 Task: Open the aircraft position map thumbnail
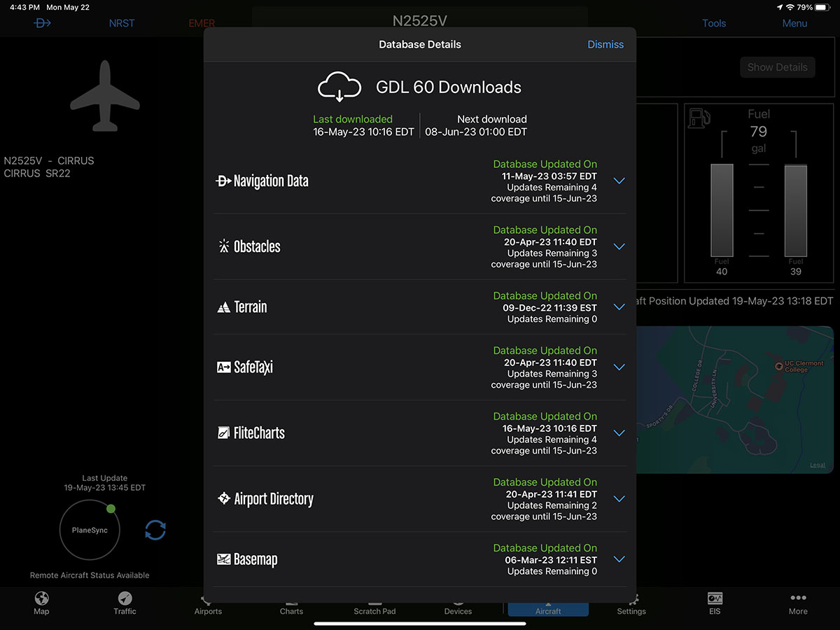point(734,400)
